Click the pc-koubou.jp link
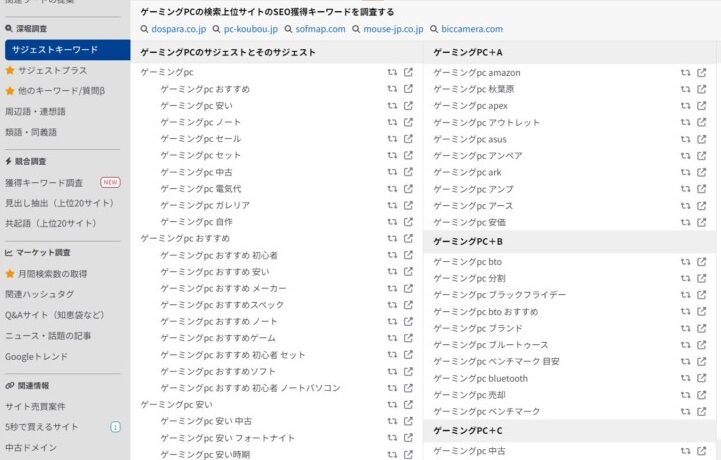This screenshot has width=721, height=460. (x=251, y=29)
